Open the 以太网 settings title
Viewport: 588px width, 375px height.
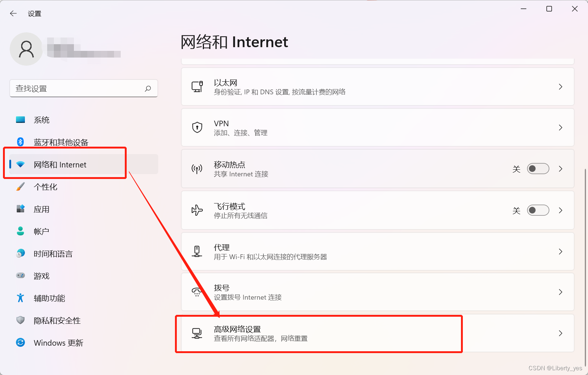click(225, 82)
